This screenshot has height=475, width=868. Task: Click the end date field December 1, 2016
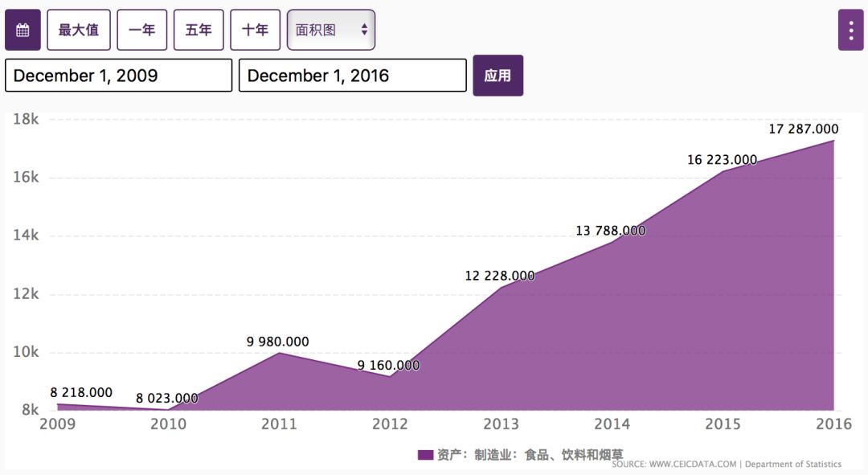(x=352, y=76)
